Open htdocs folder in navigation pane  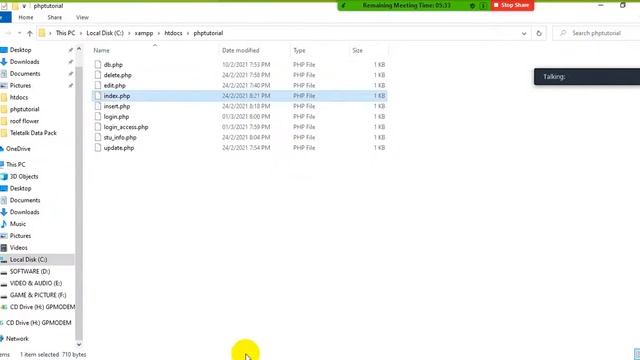click(19, 97)
